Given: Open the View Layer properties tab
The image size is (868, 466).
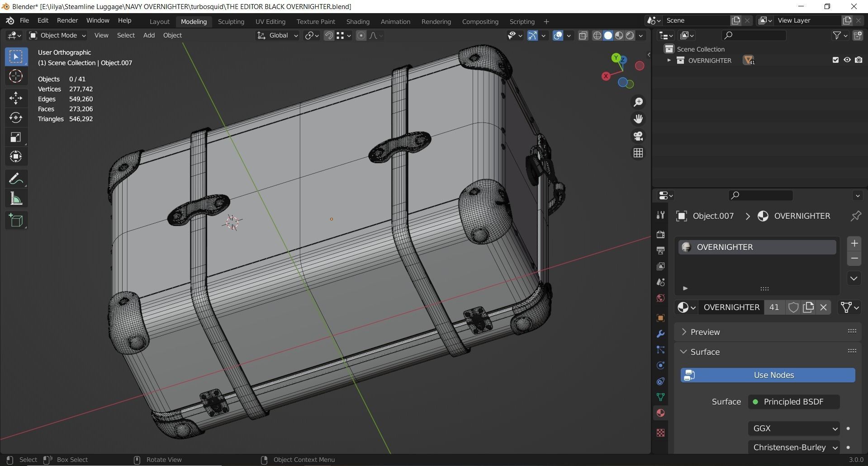Looking at the screenshot, I should (660, 266).
